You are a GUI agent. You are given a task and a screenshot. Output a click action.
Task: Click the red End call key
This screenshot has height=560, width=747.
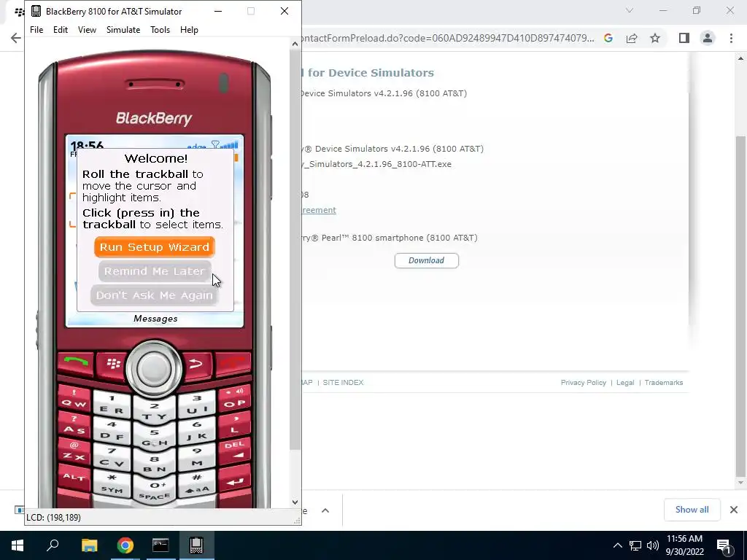pyautogui.click(x=233, y=363)
